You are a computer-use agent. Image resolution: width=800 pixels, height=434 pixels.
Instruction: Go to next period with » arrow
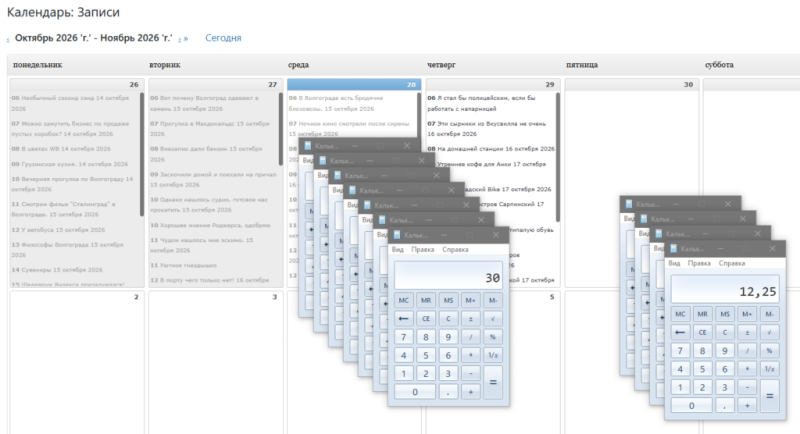186,38
